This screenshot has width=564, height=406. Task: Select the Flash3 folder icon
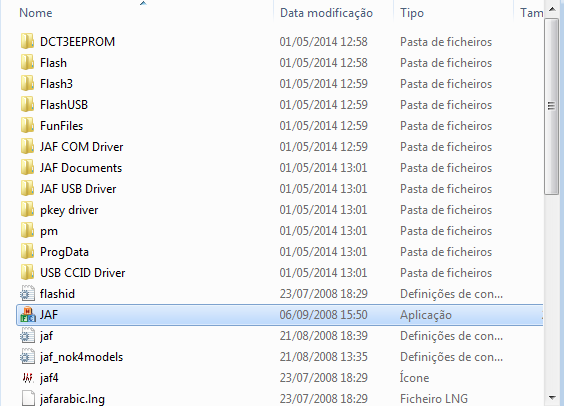click(x=27, y=84)
